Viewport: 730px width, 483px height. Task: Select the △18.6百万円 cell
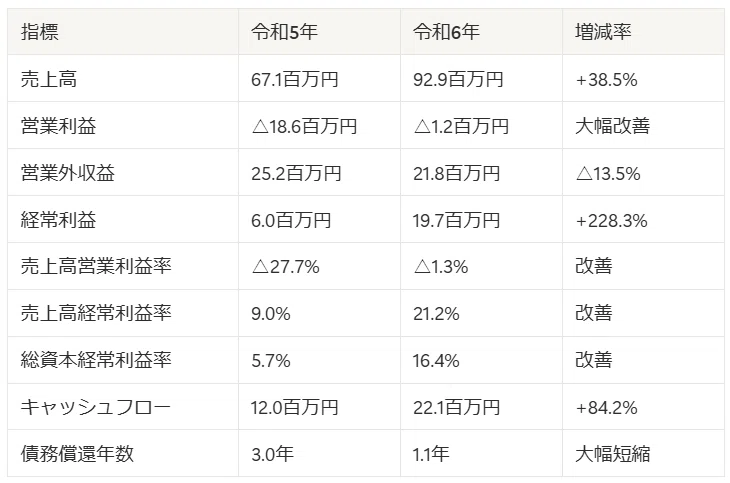(x=304, y=126)
